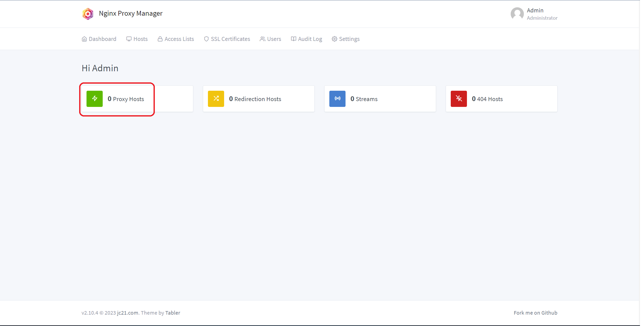
Task: Open the 0 Streams card
Action: 380,99
